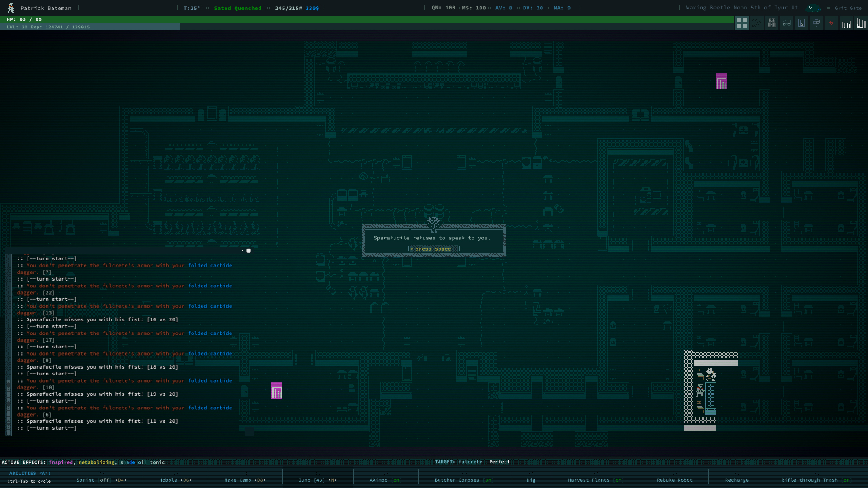Click the red star icon in toolbar

coord(831,23)
